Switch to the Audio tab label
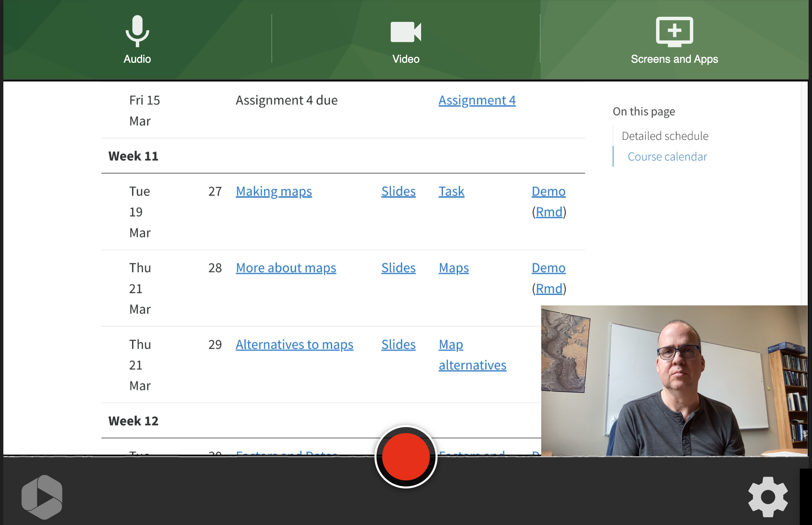812x525 pixels. pyautogui.click(x=137, y=59)
